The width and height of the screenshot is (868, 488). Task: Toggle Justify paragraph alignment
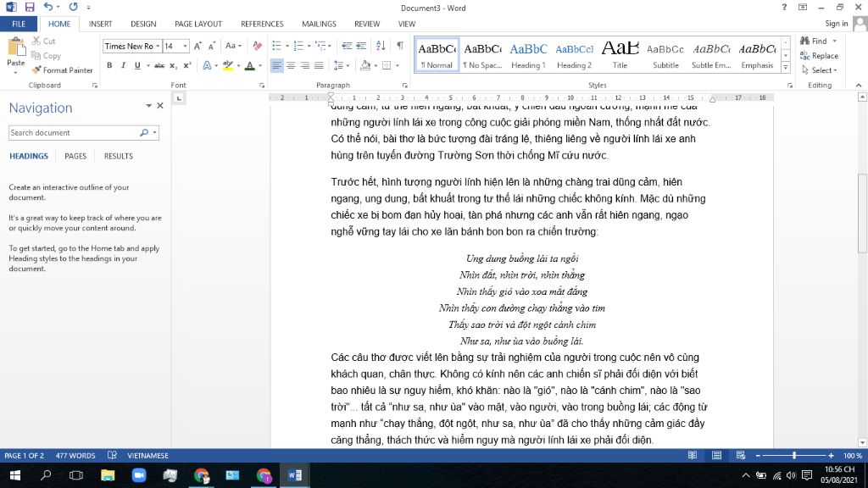click(x=319, y=65)
